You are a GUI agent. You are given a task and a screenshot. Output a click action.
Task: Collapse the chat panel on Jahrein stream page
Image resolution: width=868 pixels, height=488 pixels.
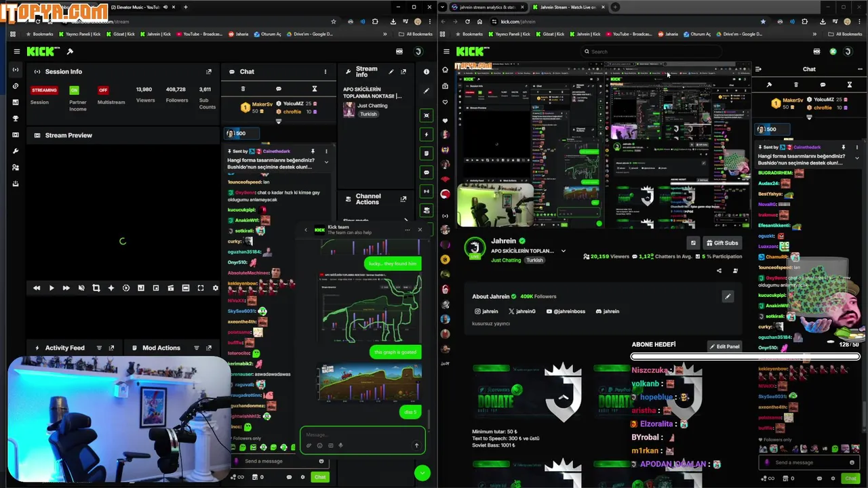758,69
